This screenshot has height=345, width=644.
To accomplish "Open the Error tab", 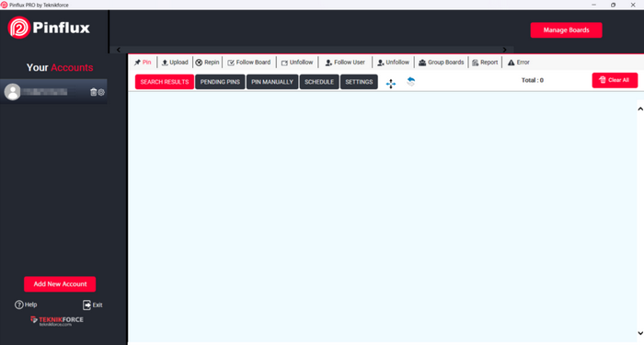I will [519, 63].
